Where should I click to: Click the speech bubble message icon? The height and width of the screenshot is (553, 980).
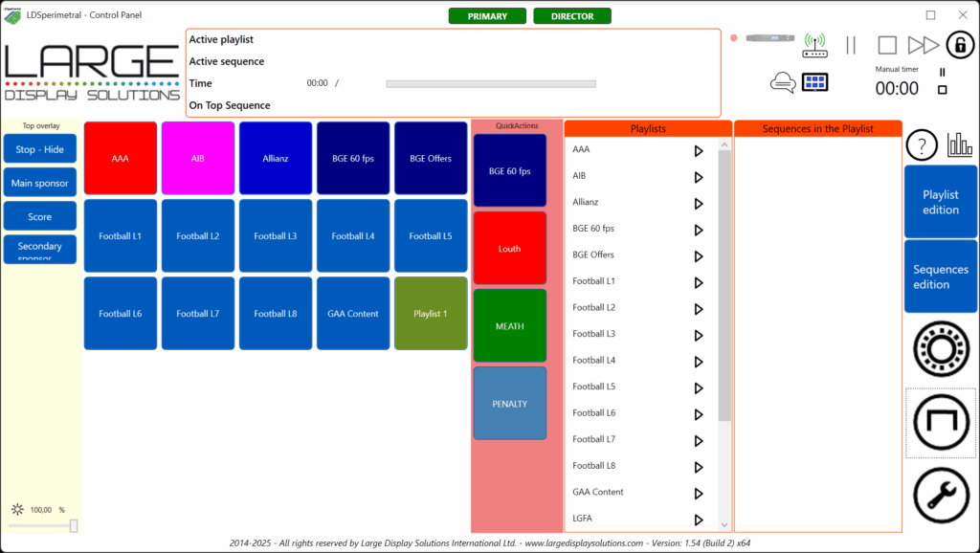(783, 83)
